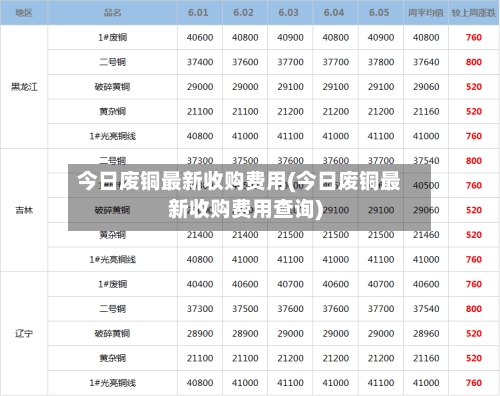Image resolution: width=500 pixels, height=396 pixels.
Task: Select 21400 in 吉林 黄杂铜 6.01 cell
Action: (x=200, y=235)
